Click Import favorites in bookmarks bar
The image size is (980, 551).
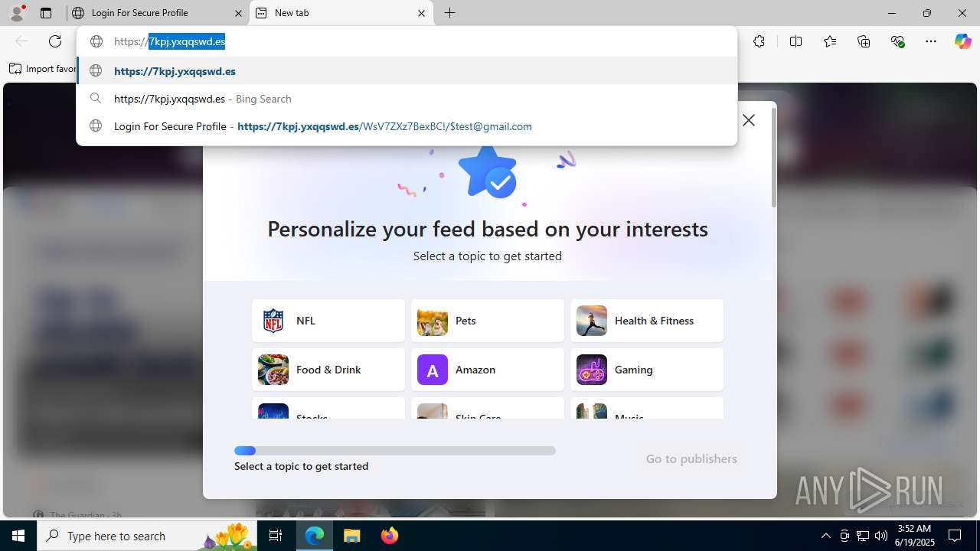click(43, 69)
